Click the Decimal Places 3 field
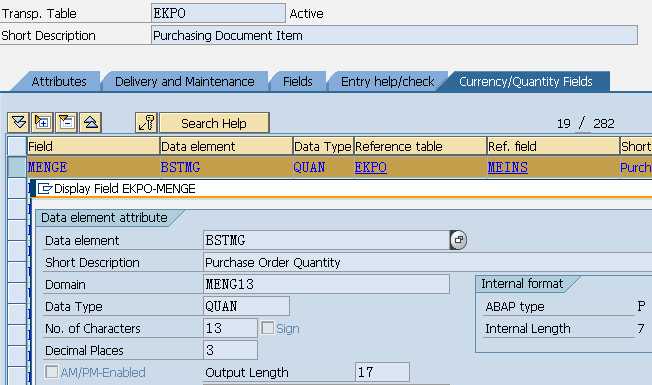 click(x=230, y=350)
